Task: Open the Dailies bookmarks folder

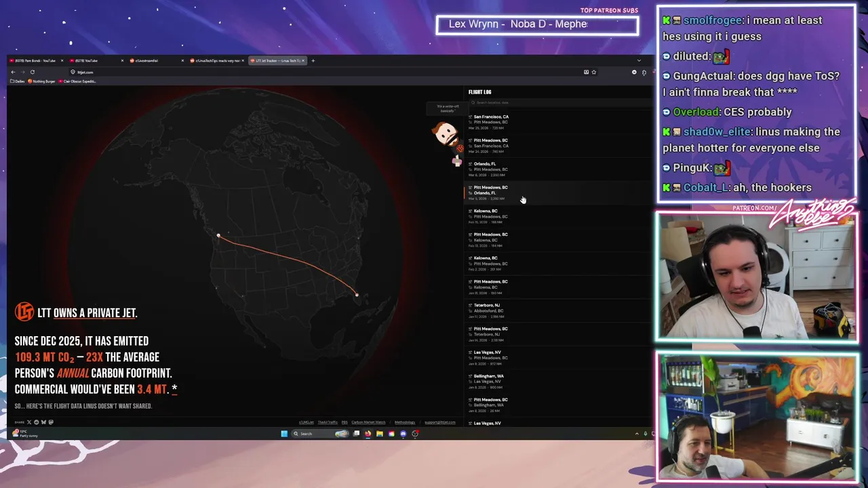Action: [18, 81]
